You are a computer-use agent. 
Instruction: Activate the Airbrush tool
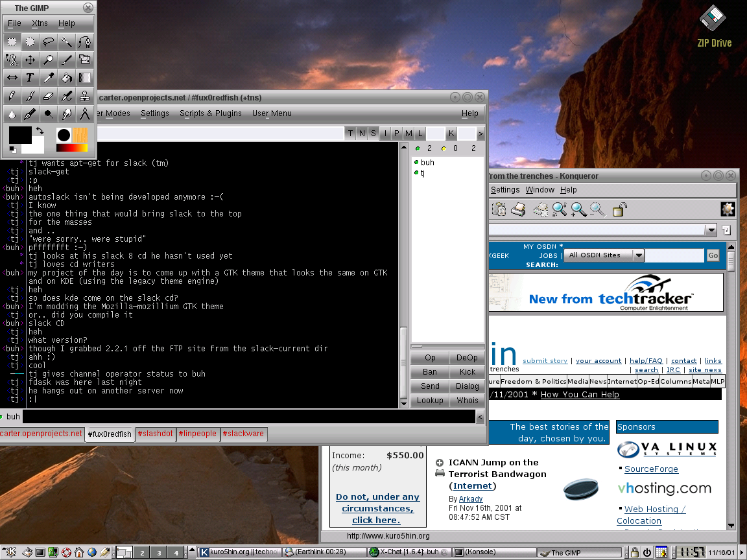(66, 96)
